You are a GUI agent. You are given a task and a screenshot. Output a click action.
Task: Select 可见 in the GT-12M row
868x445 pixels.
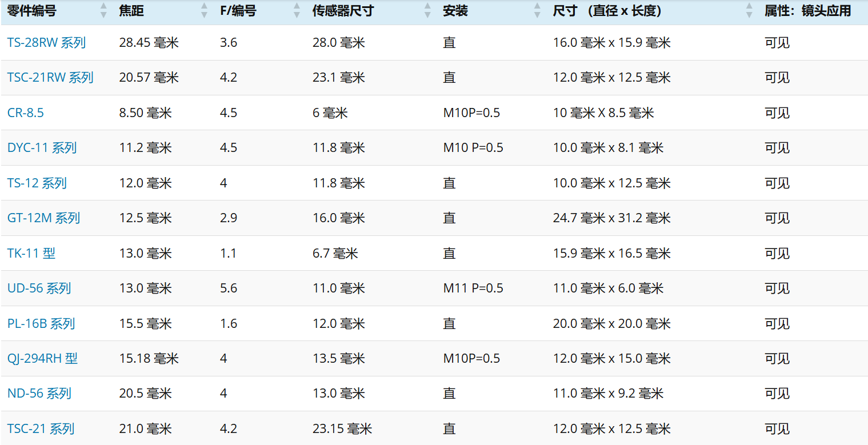click(x=777, y=218)
